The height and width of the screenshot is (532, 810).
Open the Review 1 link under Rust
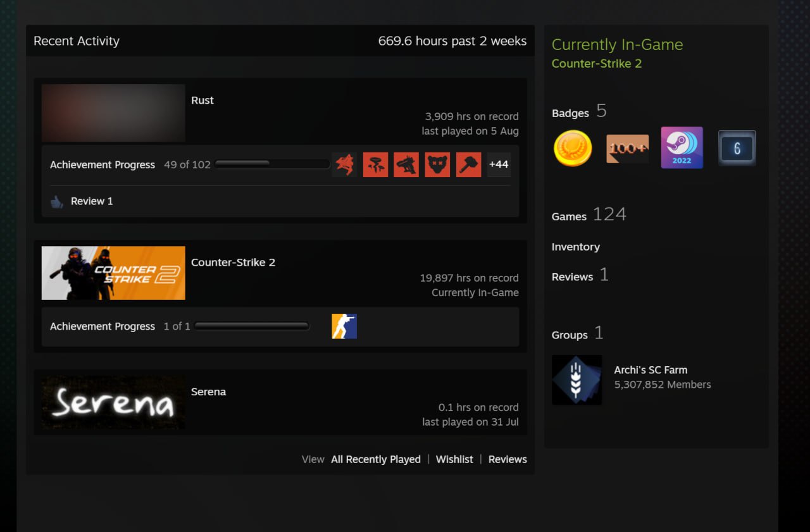92,201
